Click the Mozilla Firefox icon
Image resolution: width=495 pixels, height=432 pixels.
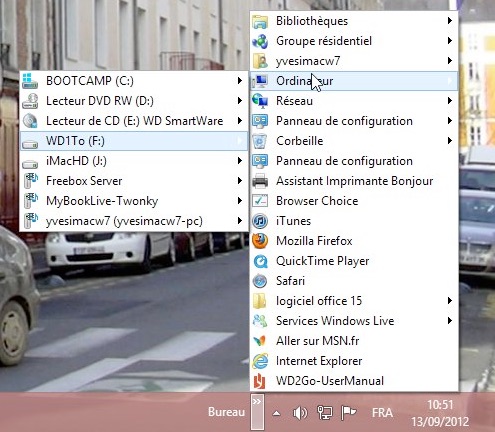click(260, 241)
